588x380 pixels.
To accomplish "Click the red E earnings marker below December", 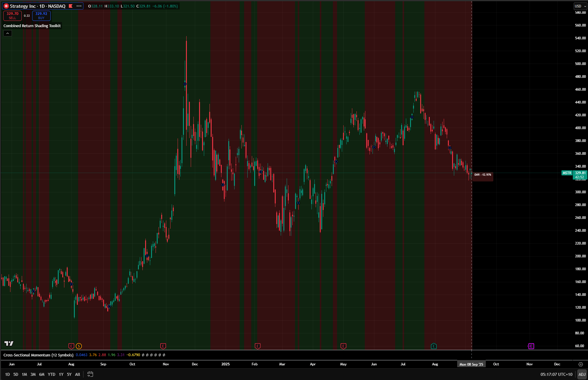I will (163, 346).
